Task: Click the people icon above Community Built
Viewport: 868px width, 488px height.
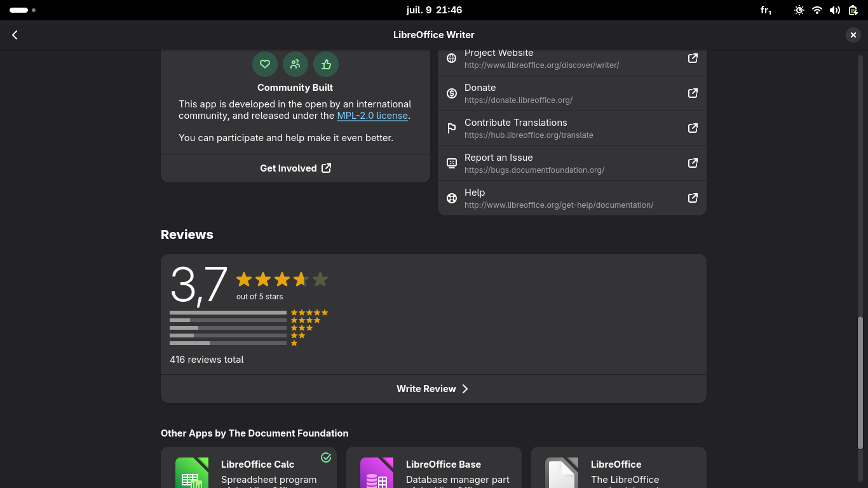Action: [x=295, y=64]
